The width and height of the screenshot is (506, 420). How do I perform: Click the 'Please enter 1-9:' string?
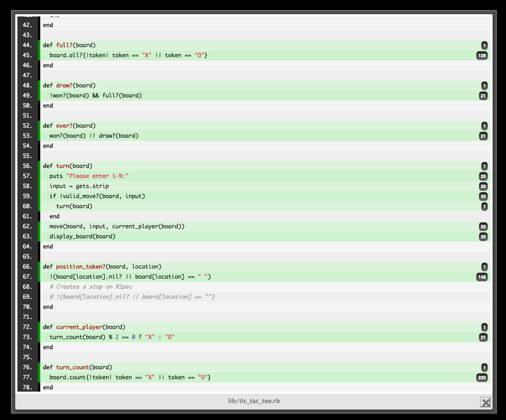pyautogui.click(x=97, y=176)
